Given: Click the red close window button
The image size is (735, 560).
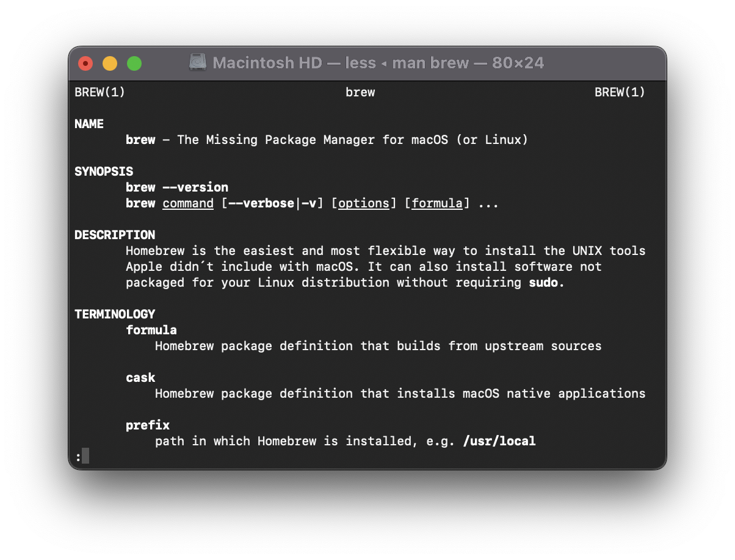Looking at the screenshot, I should [x=85, y=63].
